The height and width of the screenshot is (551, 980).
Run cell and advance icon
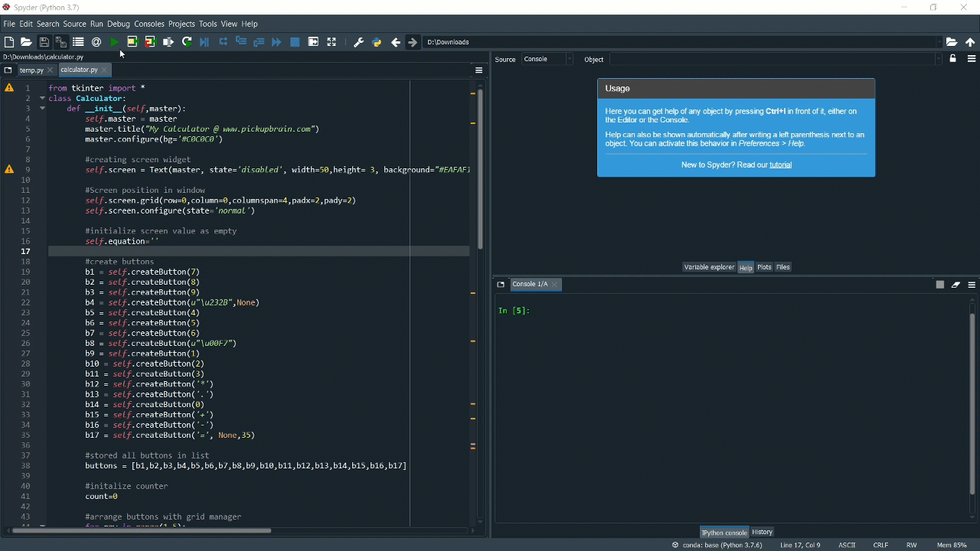pyautogui.click(x=150, y=42)
